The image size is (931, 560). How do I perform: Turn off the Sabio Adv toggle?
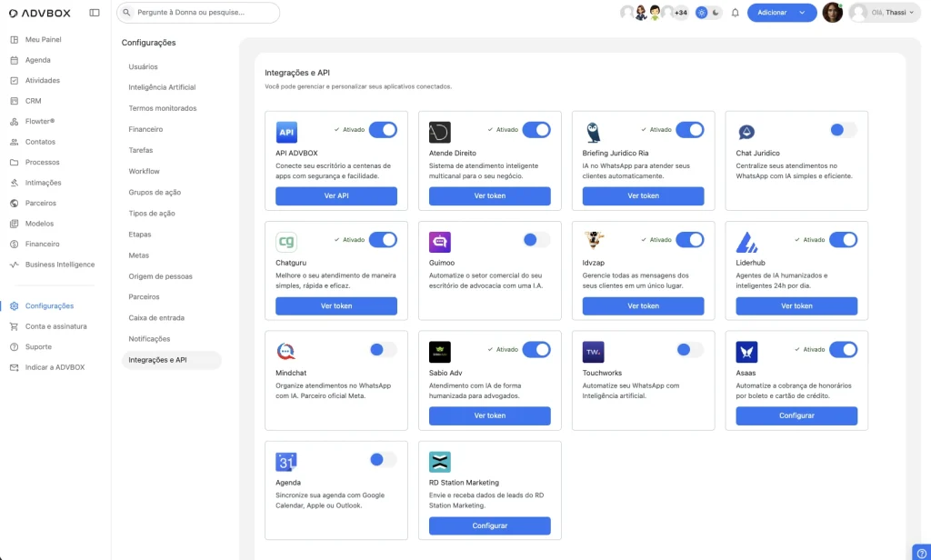click(x=536, y=350)
